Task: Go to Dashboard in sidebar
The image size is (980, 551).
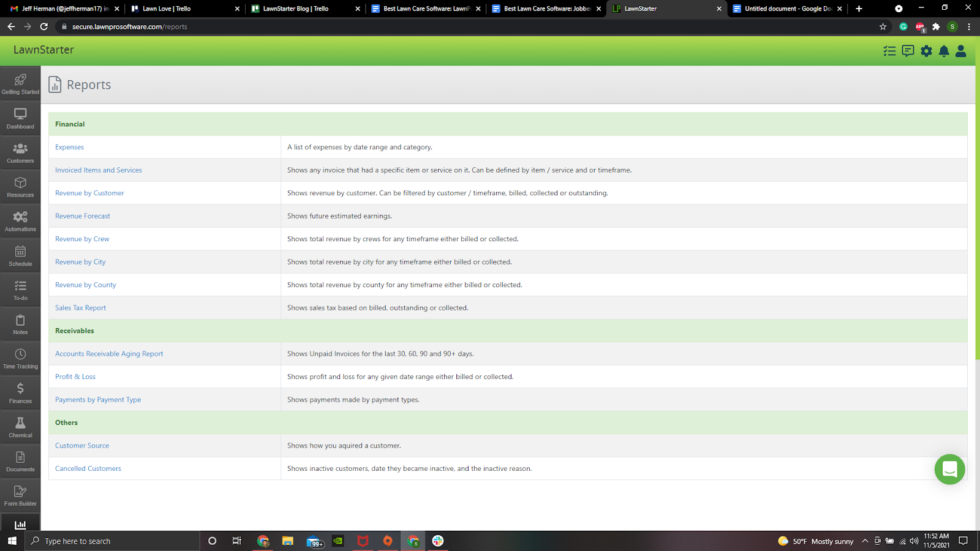Action: 20,118
